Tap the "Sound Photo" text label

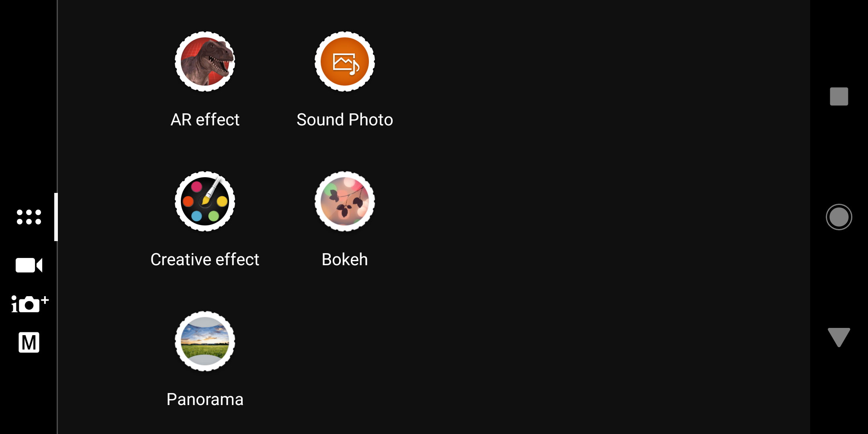(345, 120)
